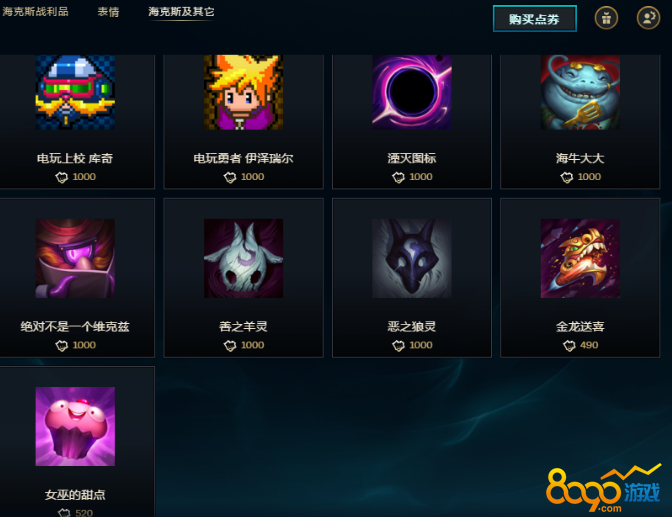This screenshot has width=672, height=517.
Task: Open the account profile icon
Action: [x=648, y=18]
